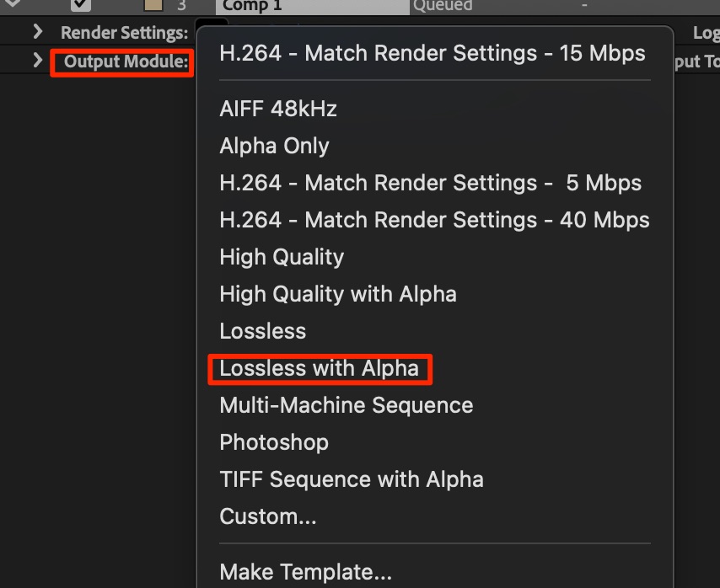Choose the AIFF 48kHz template
Screen dimensions: 720x588
pyautogui.click(x=278, y=109)
